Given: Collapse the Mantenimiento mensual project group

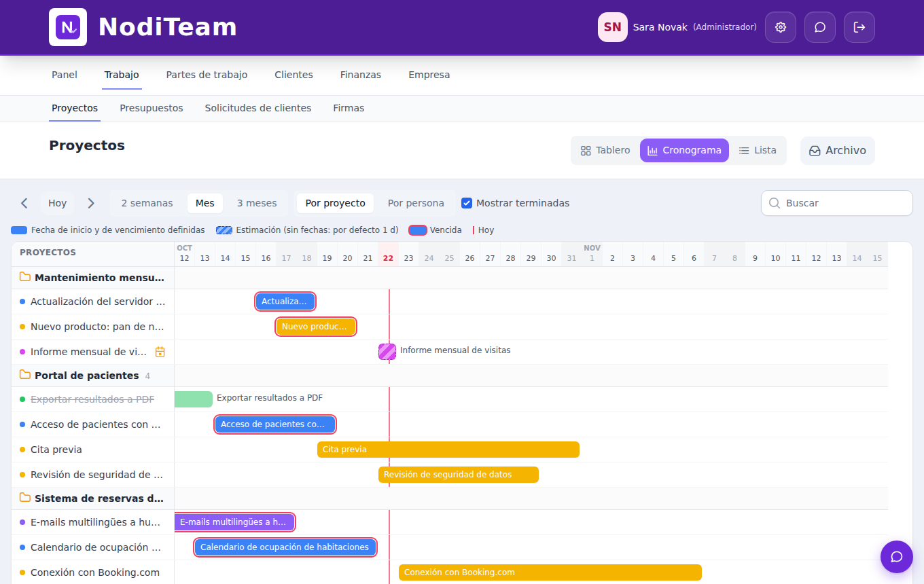Looking at the screenshot, I should 92,278.
